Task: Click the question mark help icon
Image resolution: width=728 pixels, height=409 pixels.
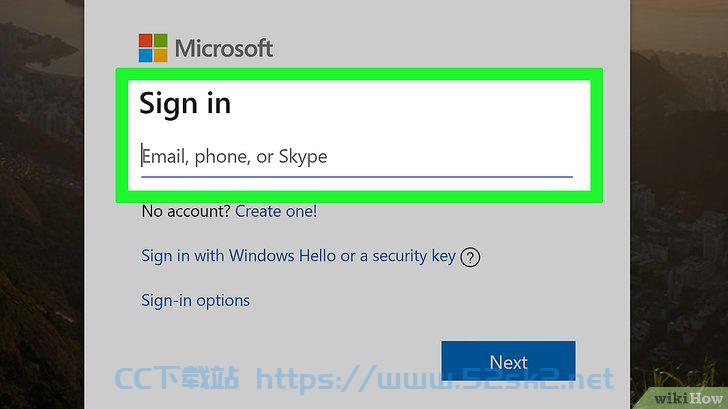Action: click(x=470, y=257)
